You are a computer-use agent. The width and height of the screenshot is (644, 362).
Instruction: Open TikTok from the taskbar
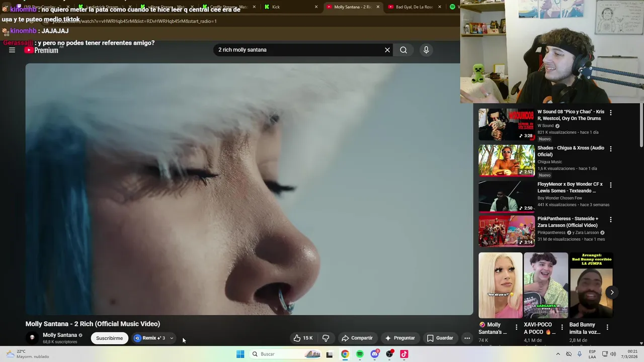pyautogui.click(x=404, y=354)
